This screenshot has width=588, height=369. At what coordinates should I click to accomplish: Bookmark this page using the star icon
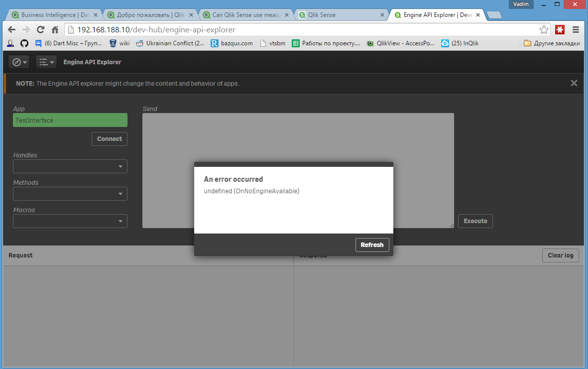(544, 30)
